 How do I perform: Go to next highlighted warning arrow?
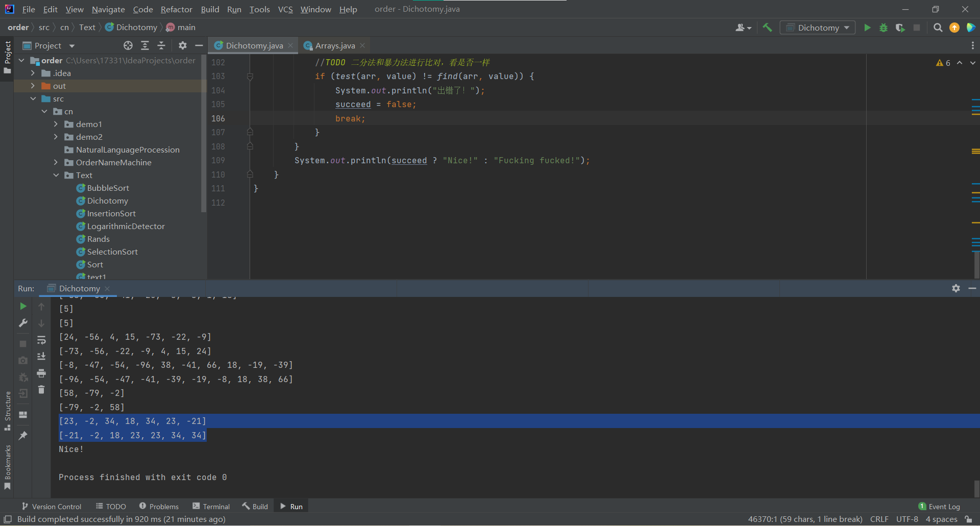(973, 63)
